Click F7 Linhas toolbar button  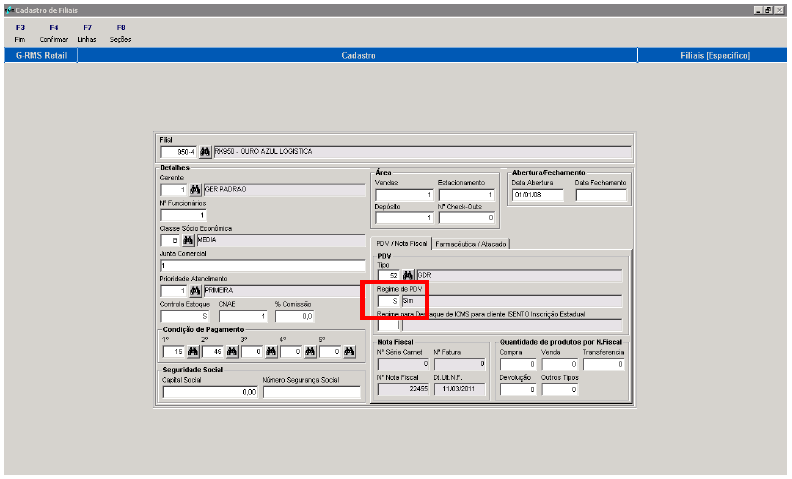pyautogui.click(x=87, y=33)
